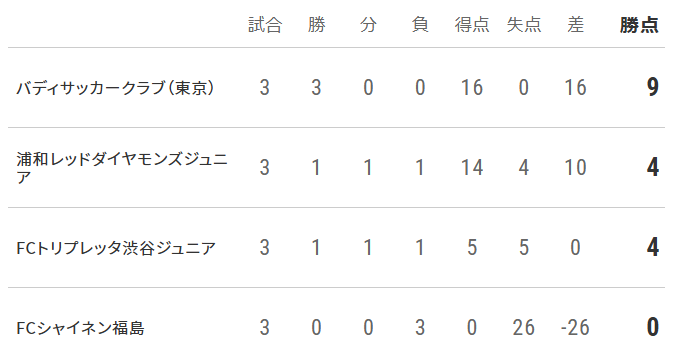The width and height of the screenshot is (679, 363).
Task: Click FCシャイネン福島's 0 points value
Action: (x=653, y=327)
